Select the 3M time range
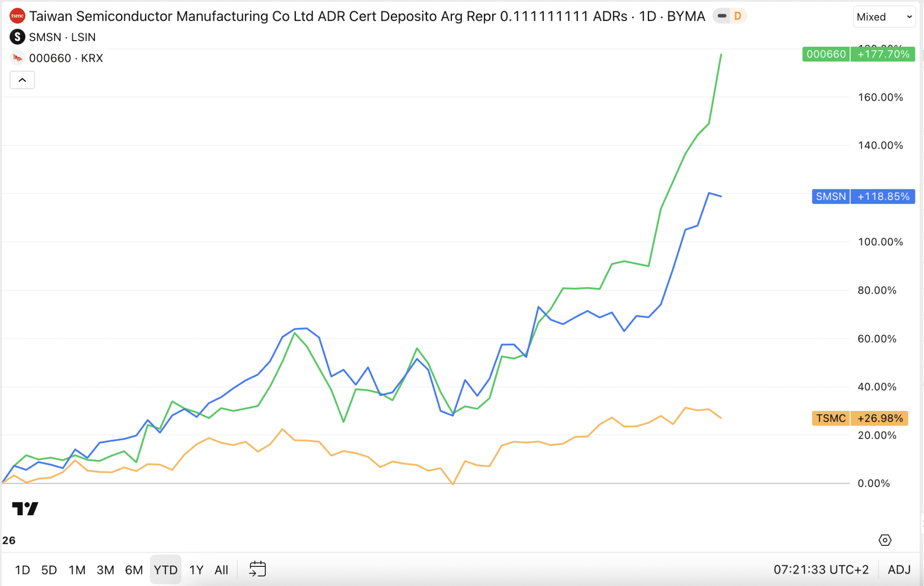The image size is (924, 586). [105, 570]
